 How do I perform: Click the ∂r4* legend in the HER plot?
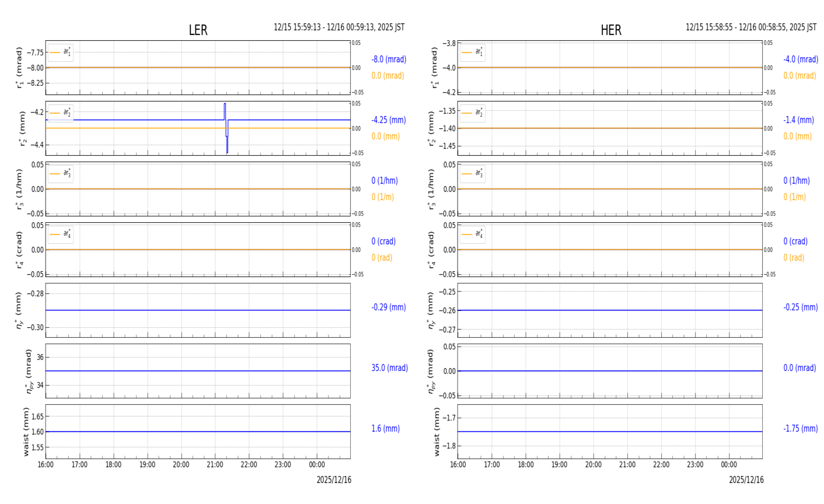pos(473,235)
